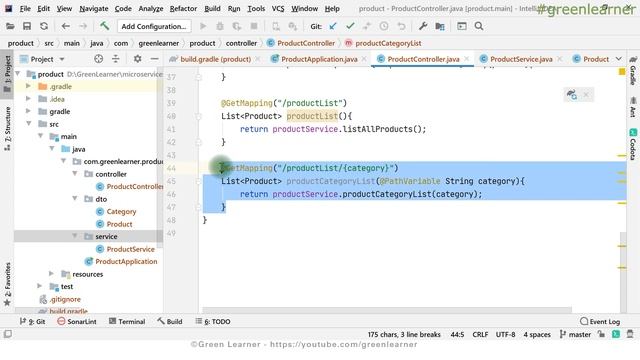Open the Event Log

point(600,322)
